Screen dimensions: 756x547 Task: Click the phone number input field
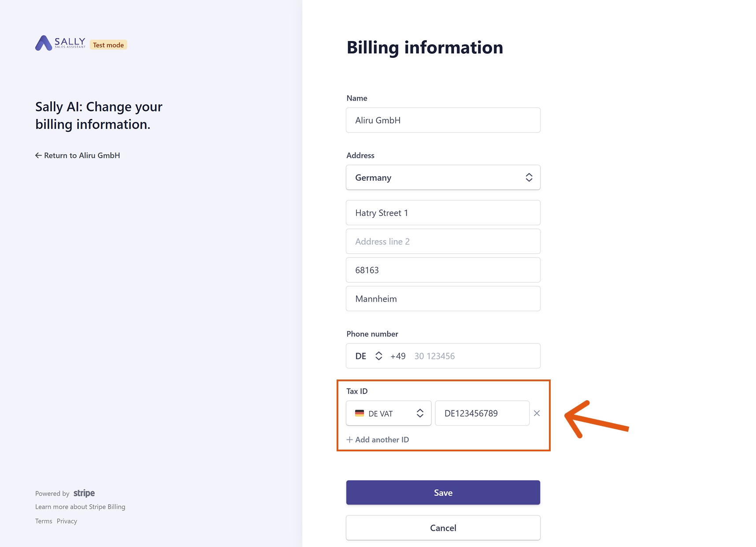pos(474,356)
